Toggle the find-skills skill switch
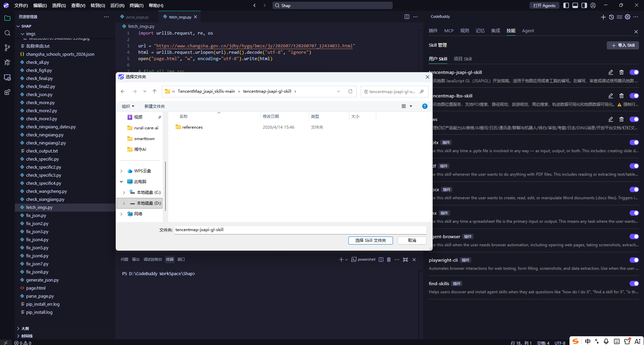644x345 pixels. tap(634, 284)
